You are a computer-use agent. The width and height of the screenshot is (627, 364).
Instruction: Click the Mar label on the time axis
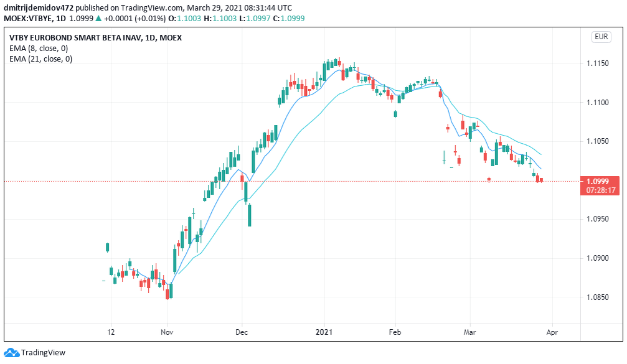(470, 332)
